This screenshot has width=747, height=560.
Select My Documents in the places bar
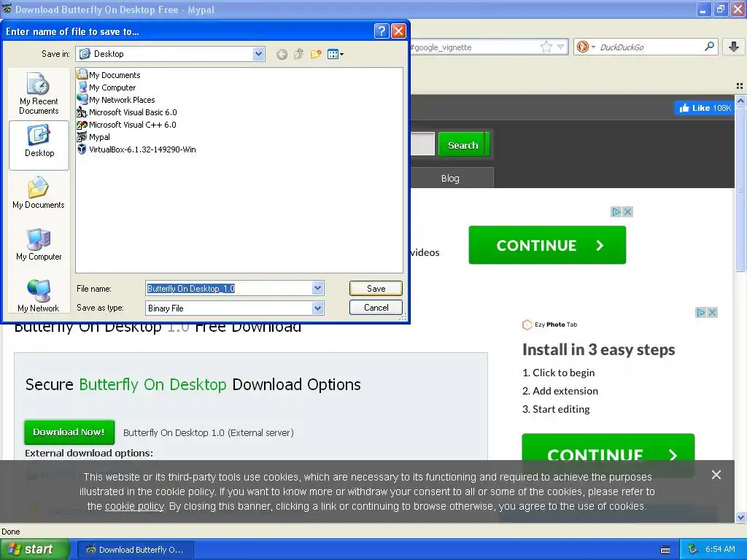tap(39, 192)
